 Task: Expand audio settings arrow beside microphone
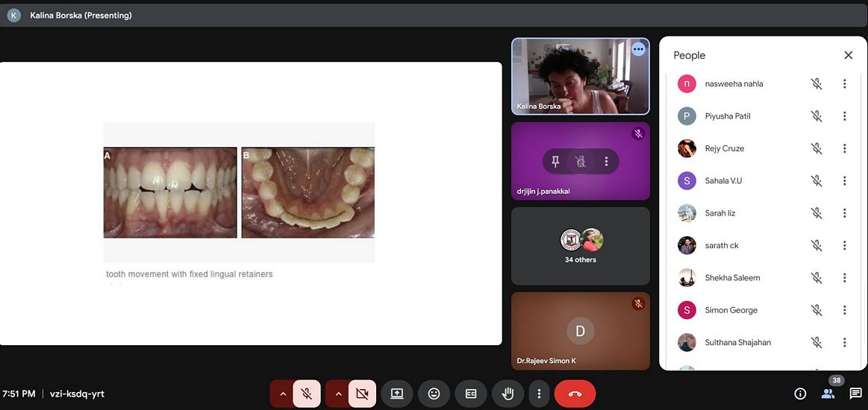282,394
